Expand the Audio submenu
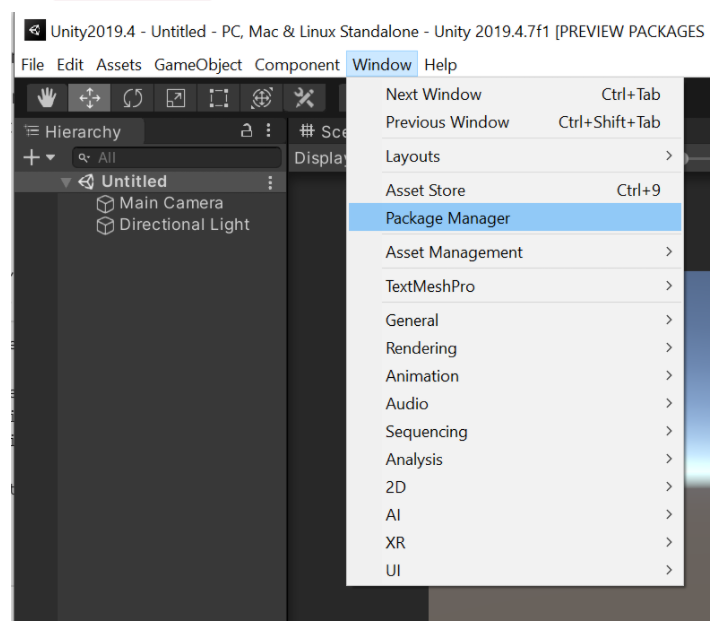 point(515,403)
